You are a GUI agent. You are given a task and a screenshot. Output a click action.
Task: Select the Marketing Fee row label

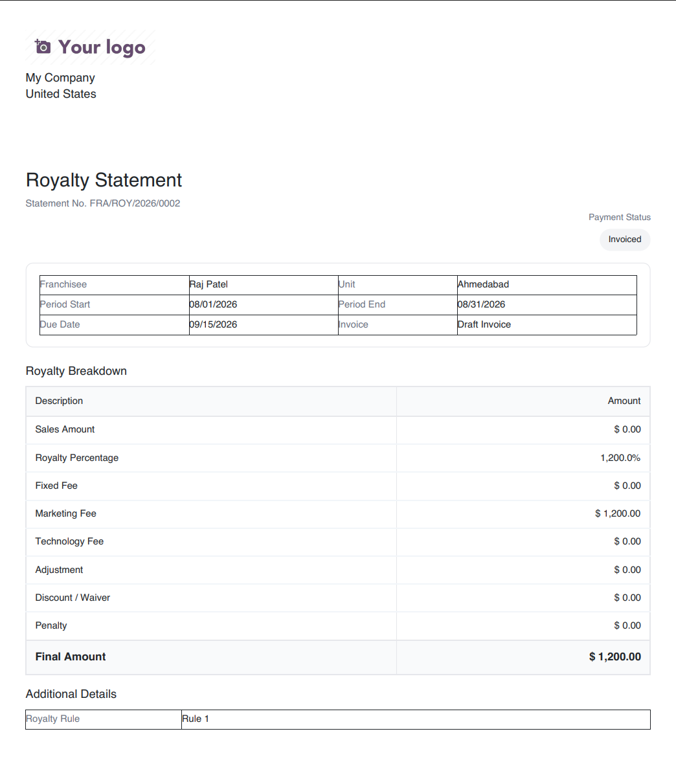click(x=66, y=513)
